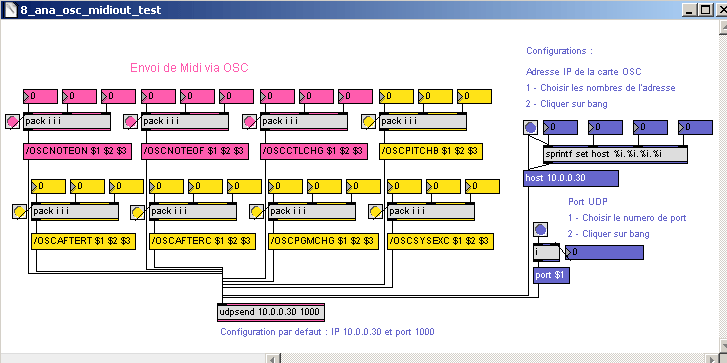Screen dimensions: 727x363
Task: Click middle pink number box above OSCCTLCHG pack
Action: pyautogui.click(x=317, y=96)
